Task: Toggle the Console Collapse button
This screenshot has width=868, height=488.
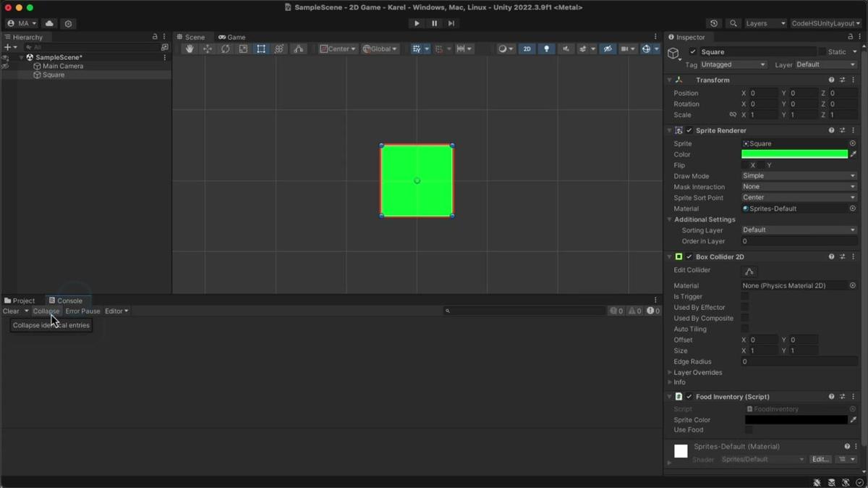Action: coord(46,311)
